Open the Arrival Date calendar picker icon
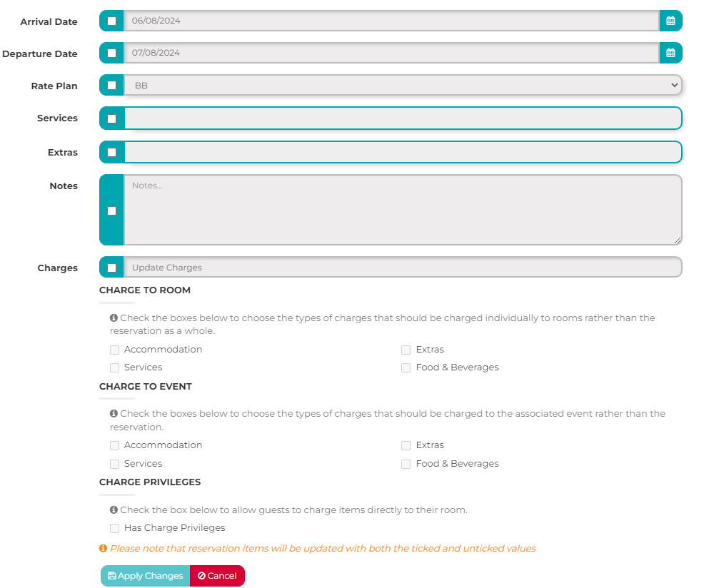704x588 pixels. click(670, 21)
